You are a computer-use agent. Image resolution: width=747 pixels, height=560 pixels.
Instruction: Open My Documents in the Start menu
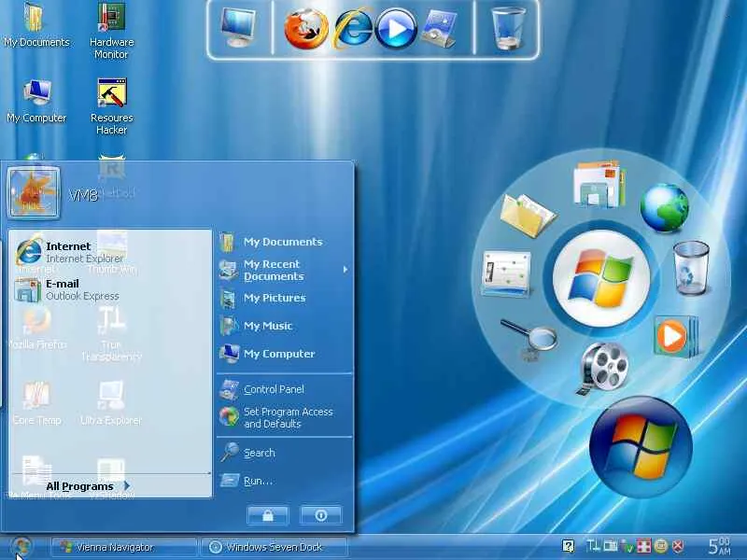click(x=285, y=242)
